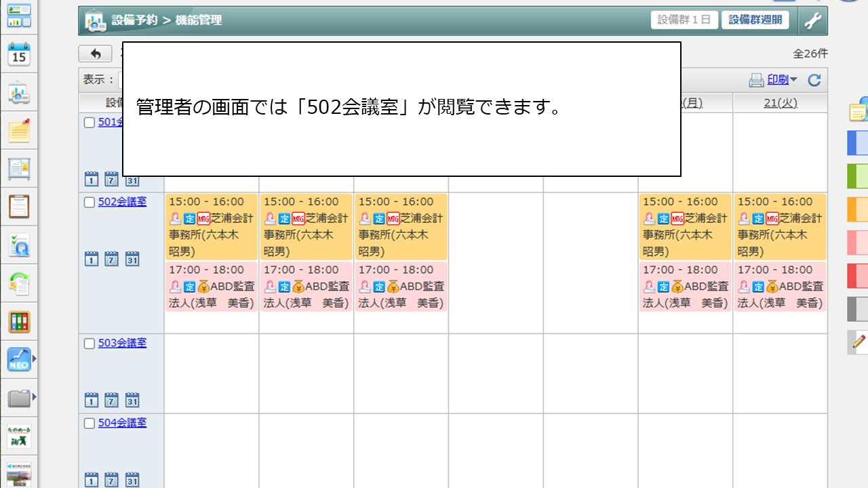The height and width of the screenshot is (488, 868).
Task: Open 31-day view icon for 503会議室
Action: (132, 400)
